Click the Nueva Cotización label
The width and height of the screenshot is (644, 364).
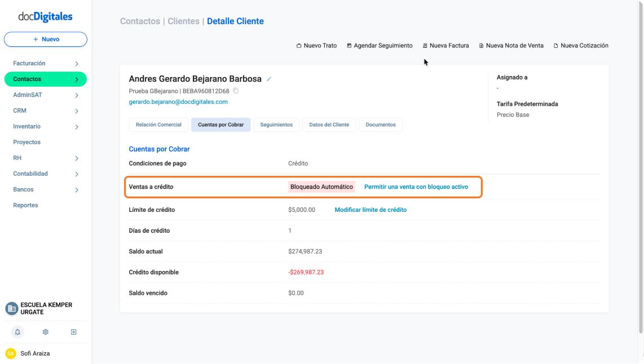pos(584,46)
